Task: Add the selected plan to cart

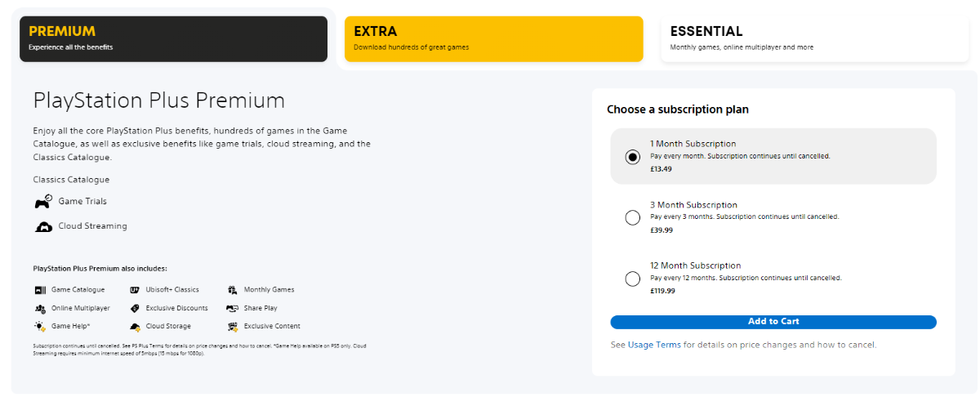Action: [x=773, y=322]
